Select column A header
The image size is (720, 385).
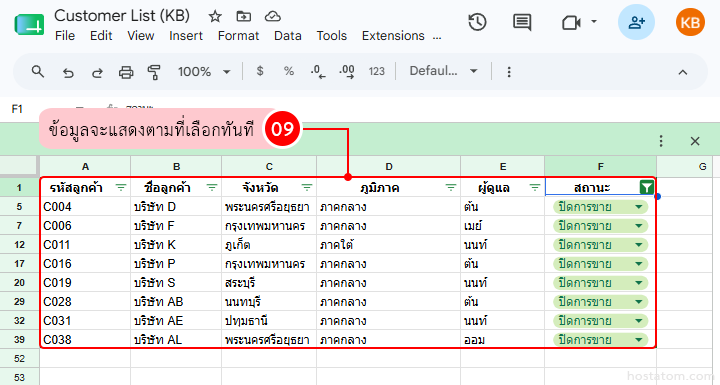click(x=85, y=167)
